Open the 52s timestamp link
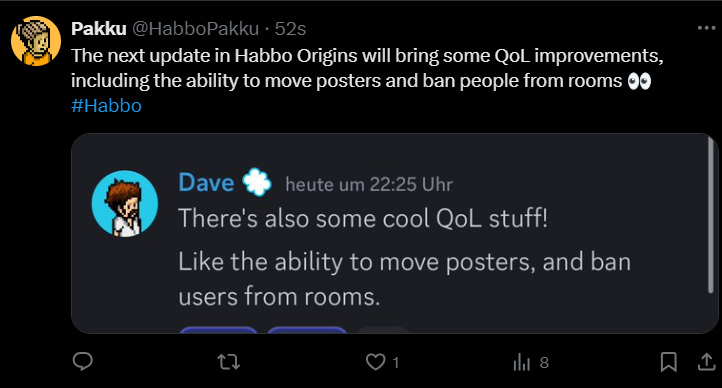Image resolution: width=722 pixels, height=388 pixels. 290,29
